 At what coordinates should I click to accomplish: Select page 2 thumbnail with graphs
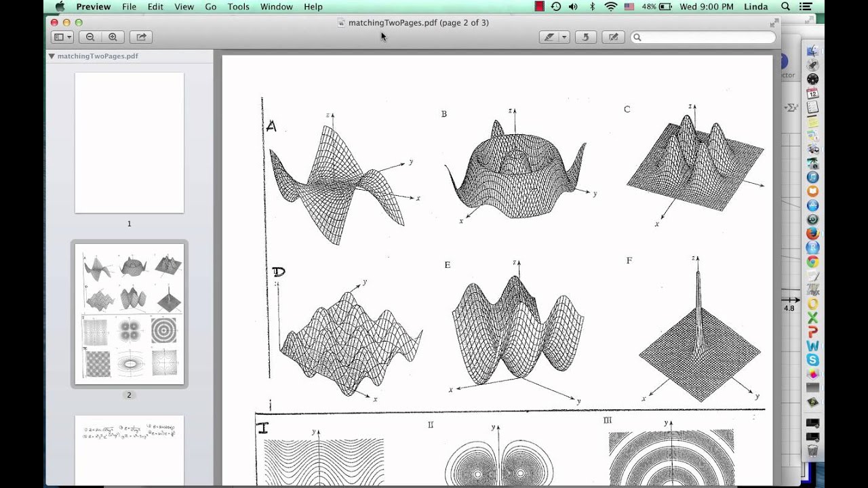click(130, 314)
